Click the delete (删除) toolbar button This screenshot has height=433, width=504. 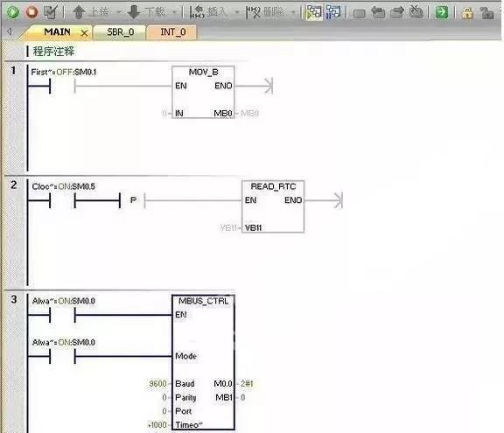[x=265, y=12]
